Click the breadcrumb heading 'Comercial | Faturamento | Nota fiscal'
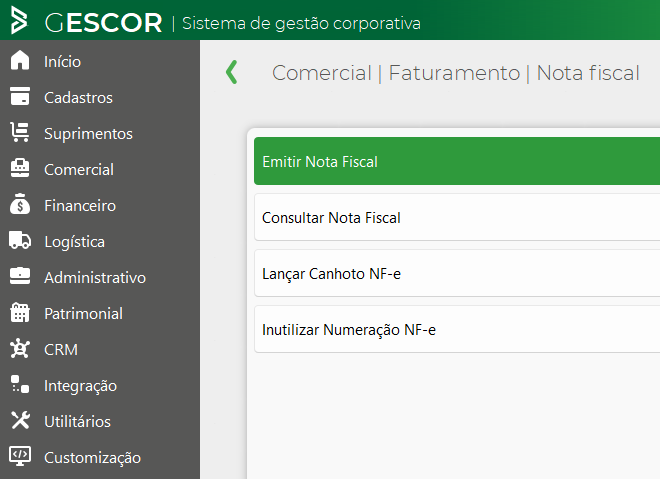 point(456,73)
